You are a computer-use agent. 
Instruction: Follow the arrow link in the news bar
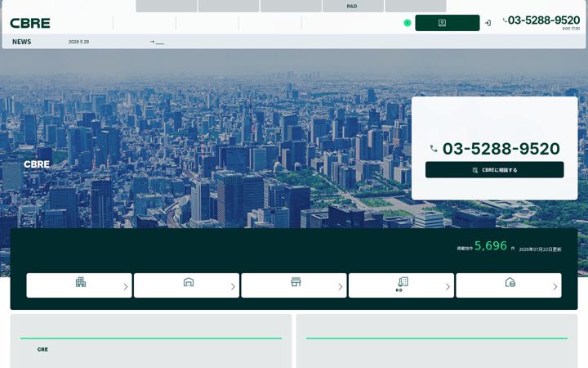(x=157, y=42)
